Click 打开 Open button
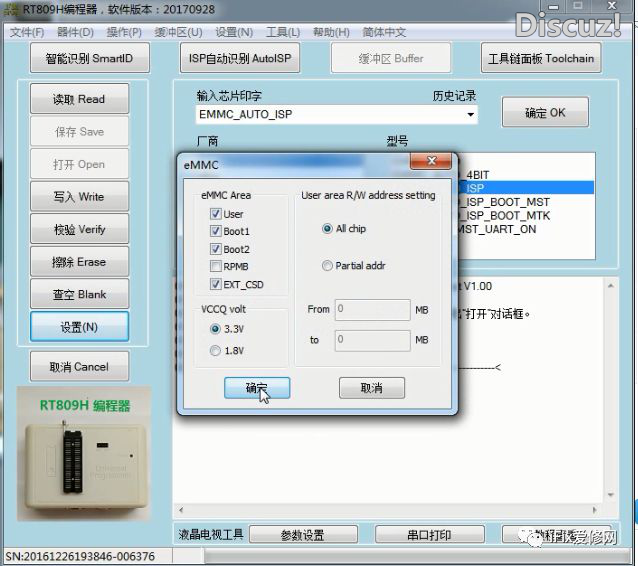The height and width of the screenshot is (566, 638). point(79,164)
